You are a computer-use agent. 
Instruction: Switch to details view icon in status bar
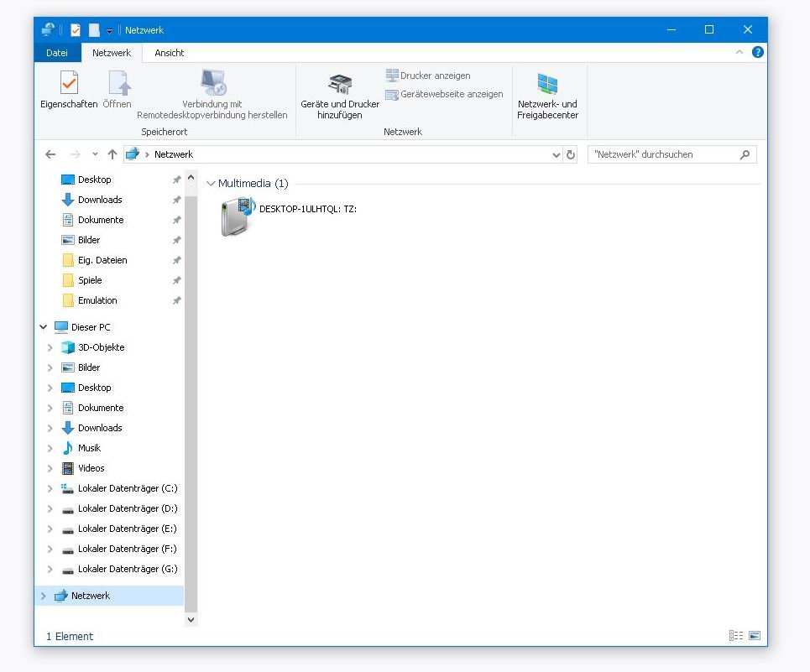(736, 635)
